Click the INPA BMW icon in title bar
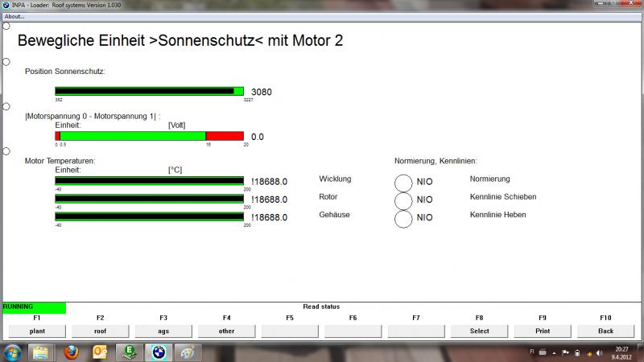Image resolution: width=644 pixels, height=362 pixels. (6, 5)
